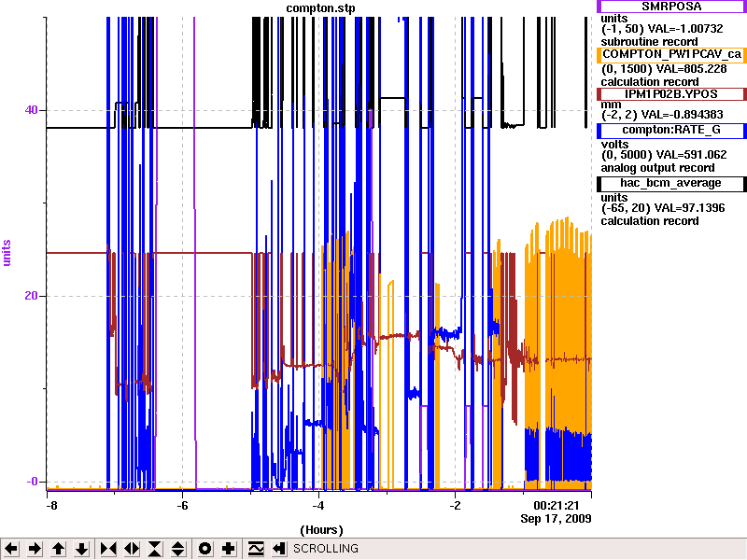
Task: Expand the time axis (outward horizontal triangles)
Action: [x=132, y=549]
